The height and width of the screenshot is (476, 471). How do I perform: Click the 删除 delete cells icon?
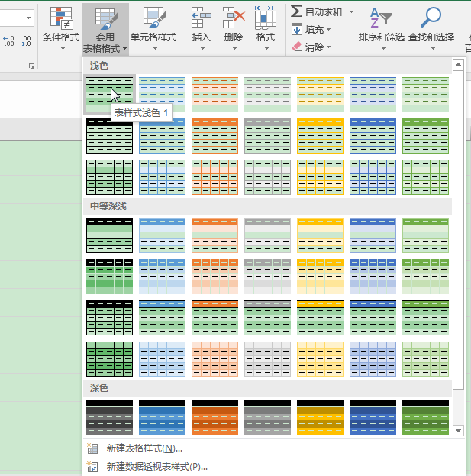234,18
